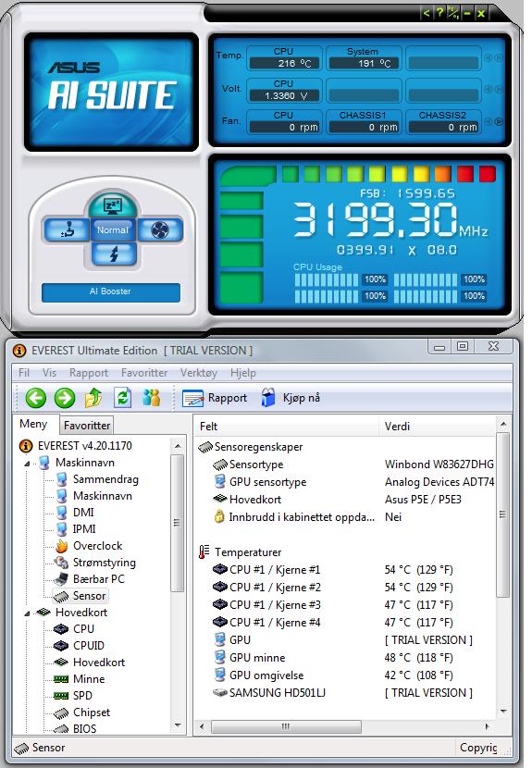
Task: Select CPU #1 / Kjerne #3 row
Action: tap(345, 605)
